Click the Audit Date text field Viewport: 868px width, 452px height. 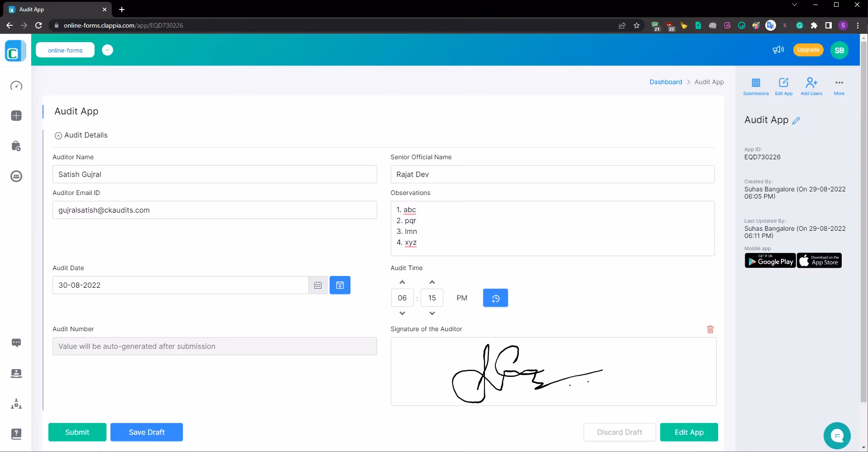tap(180, 285)
